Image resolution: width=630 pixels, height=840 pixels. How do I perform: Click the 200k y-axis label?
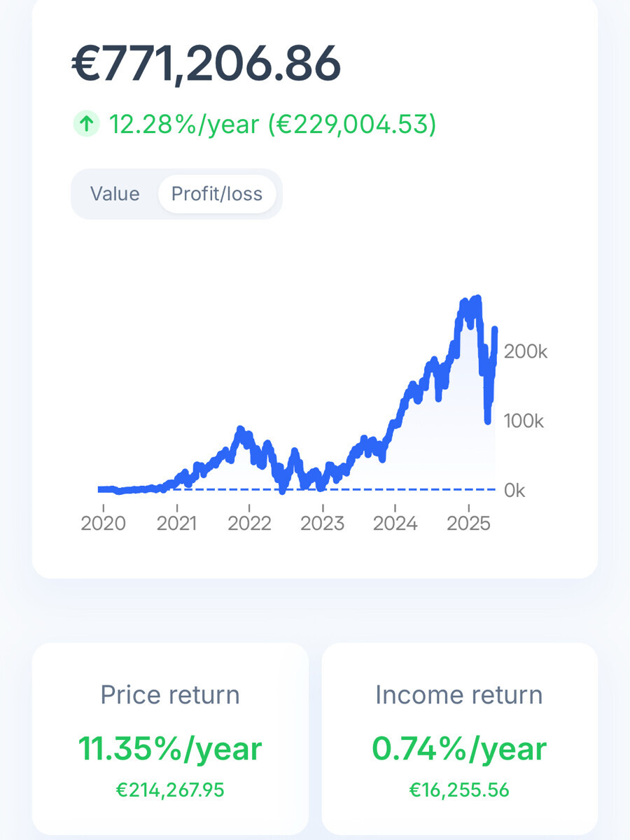[x=526, y=351]
